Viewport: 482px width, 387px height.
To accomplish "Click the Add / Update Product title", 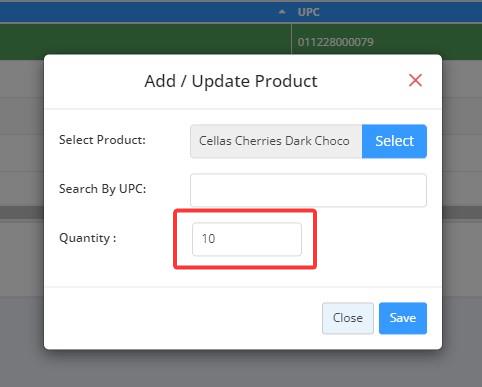I will [x=231, y=81].
